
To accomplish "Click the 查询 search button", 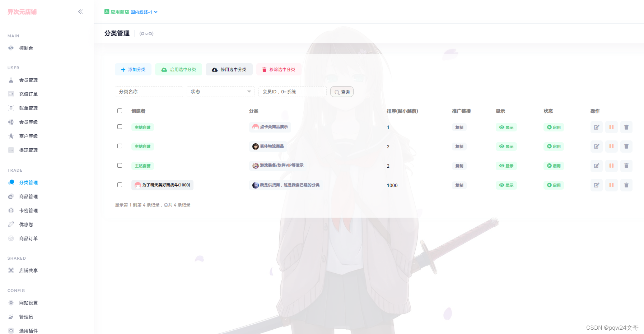I will click(342, 92).
